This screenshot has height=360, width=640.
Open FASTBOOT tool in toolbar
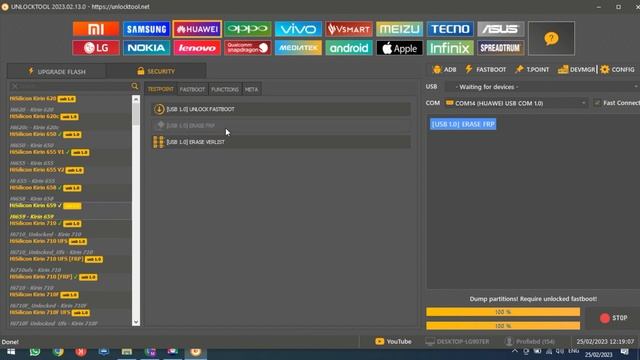coord(486,69)
